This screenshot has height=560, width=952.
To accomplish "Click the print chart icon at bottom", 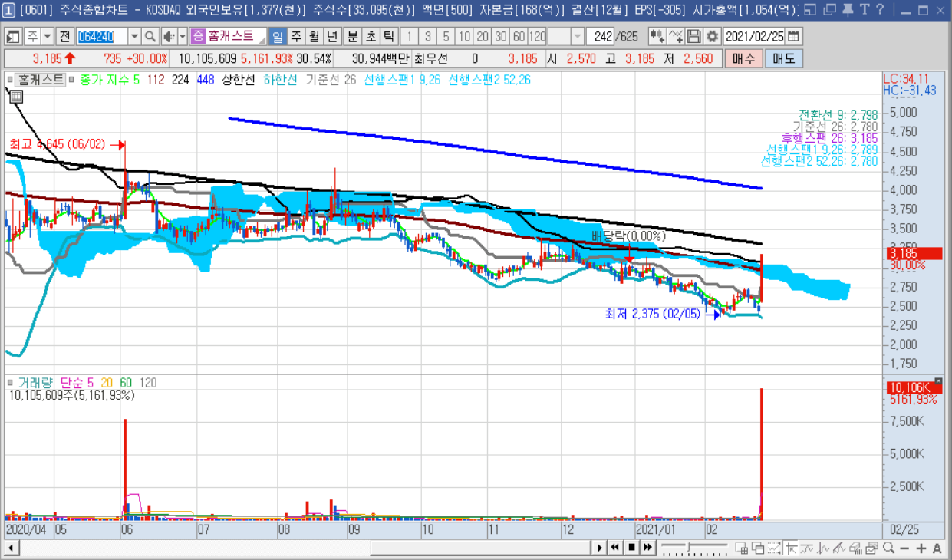I will [855, 548].
